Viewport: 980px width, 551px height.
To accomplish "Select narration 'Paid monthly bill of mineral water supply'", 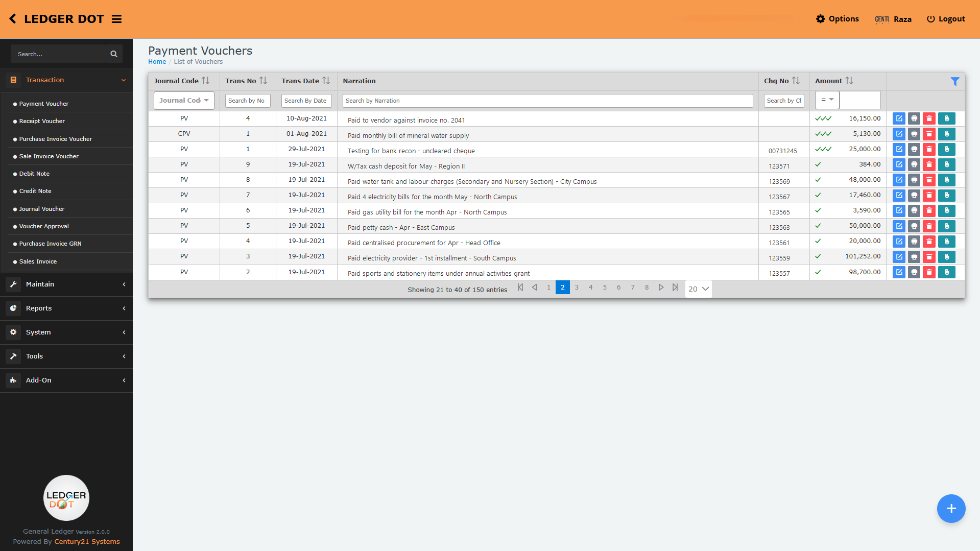I will point(408,136).
